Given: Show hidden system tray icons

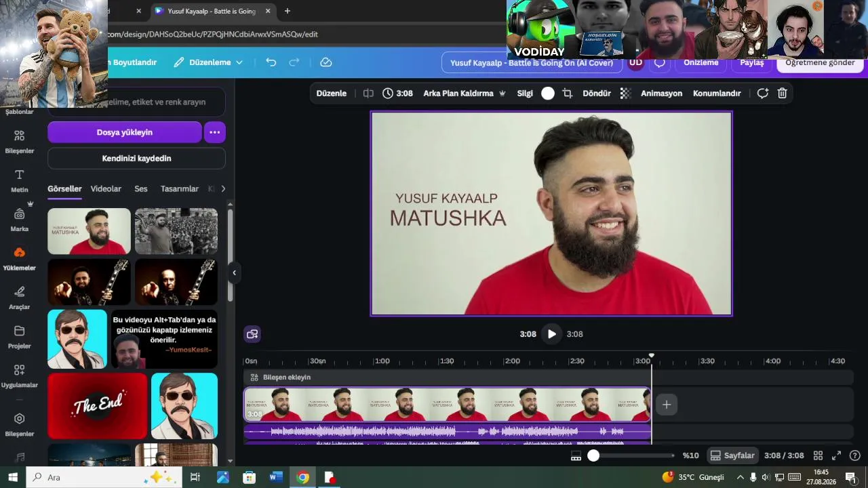Looking at the screenshot, I should pos(741,477).
